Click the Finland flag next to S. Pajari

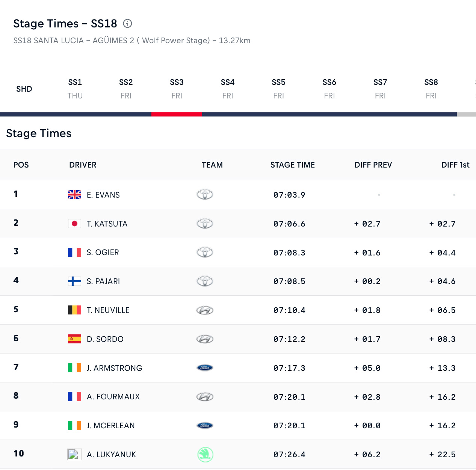(74, 281)
